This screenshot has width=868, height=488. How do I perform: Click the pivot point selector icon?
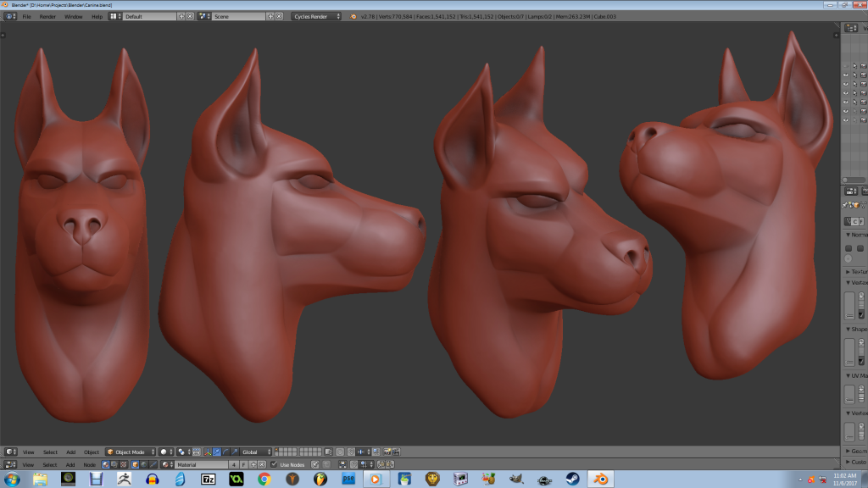tap(182, 452)
